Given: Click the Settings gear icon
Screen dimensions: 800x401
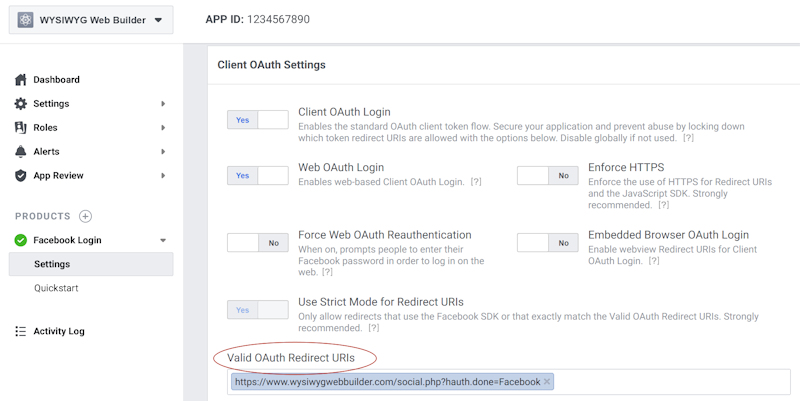Looking at the screenshot, I should 20,104.
